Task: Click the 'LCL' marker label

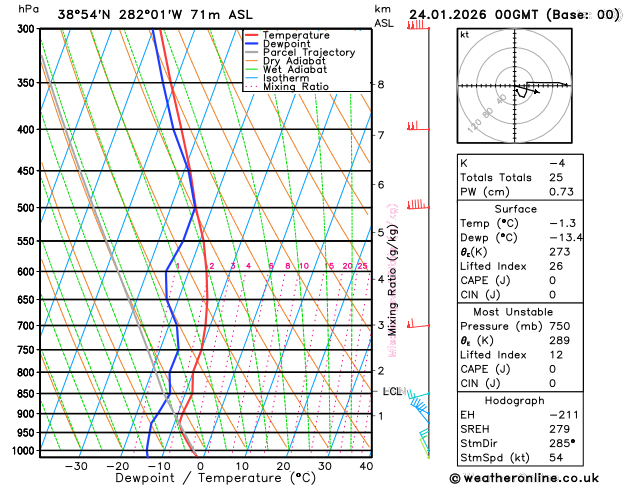Action: tap(392, 391)
